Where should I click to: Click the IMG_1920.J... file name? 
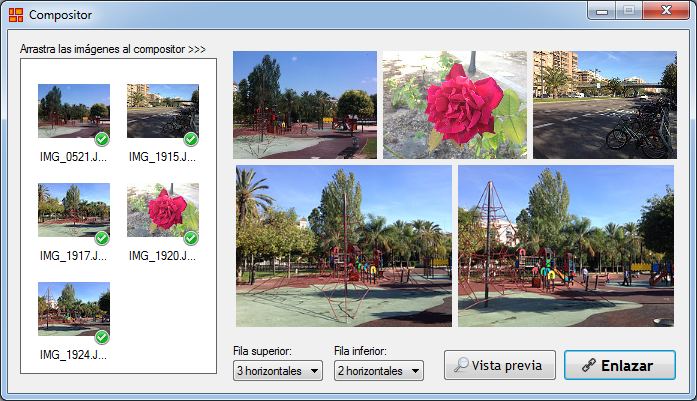pyautogui.click(x=162, y=256)
